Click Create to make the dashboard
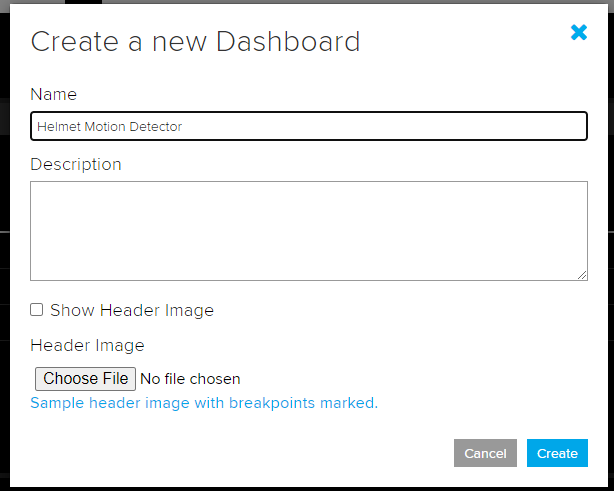This screenshot has width=614, height=491. click(557, 453)
